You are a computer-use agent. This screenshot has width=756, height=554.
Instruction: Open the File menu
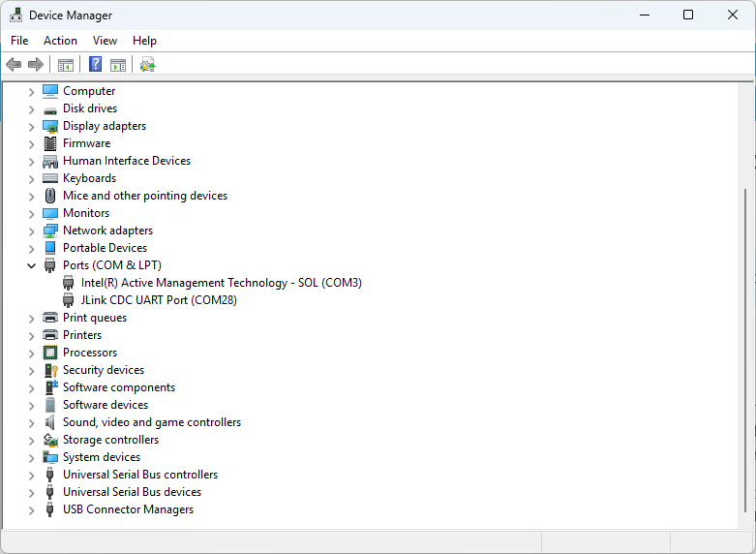point(19,41)
